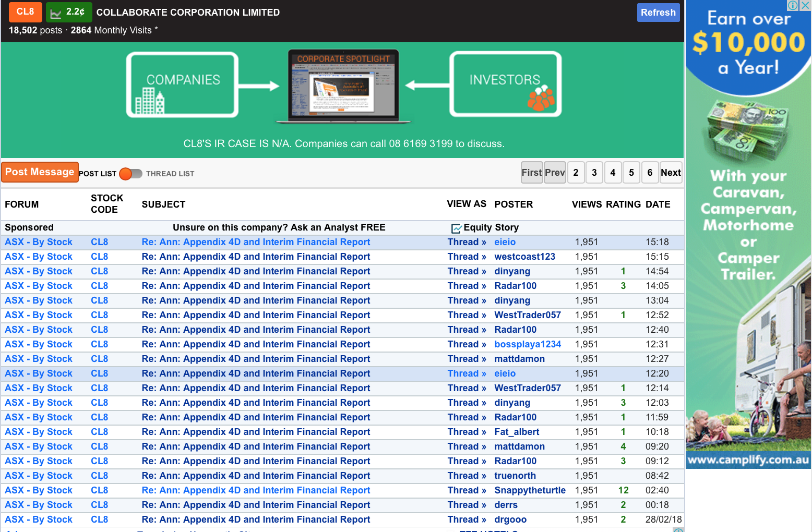Click the Equity Story icon
The height and width of the screenshot is (532, 812).
click(456, 228)
